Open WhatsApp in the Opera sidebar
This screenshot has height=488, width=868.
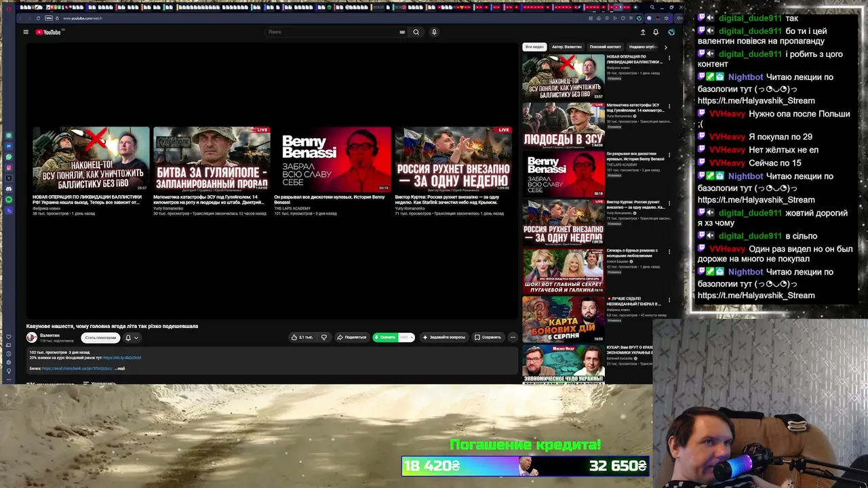tap(9, 157)
